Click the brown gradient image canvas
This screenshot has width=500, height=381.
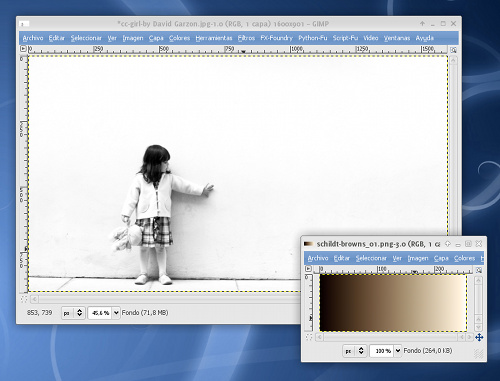tap(393, 303)
